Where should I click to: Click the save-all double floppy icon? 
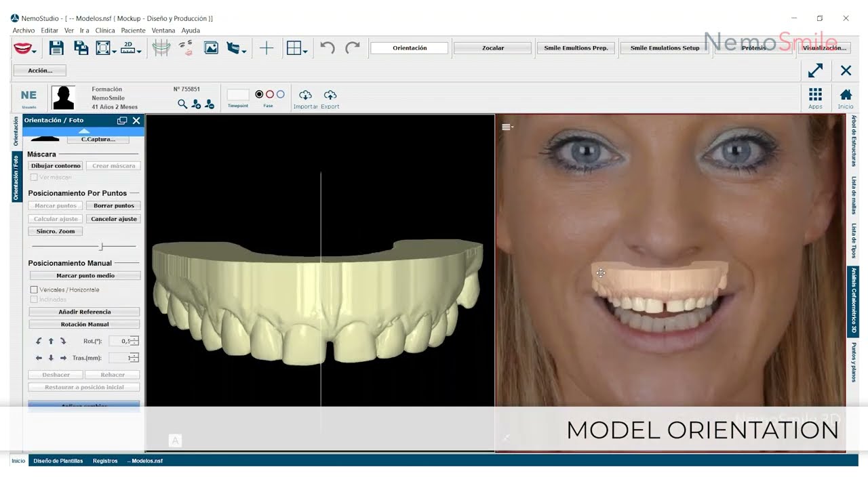pyautogui.click(x=81, y=48)
